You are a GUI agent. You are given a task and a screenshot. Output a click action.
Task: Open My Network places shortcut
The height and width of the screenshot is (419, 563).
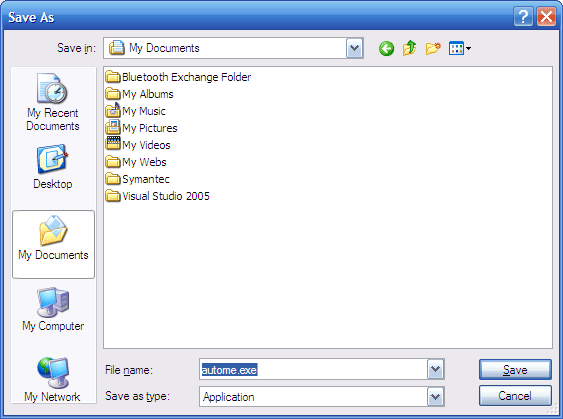click(x=52, y=380)
